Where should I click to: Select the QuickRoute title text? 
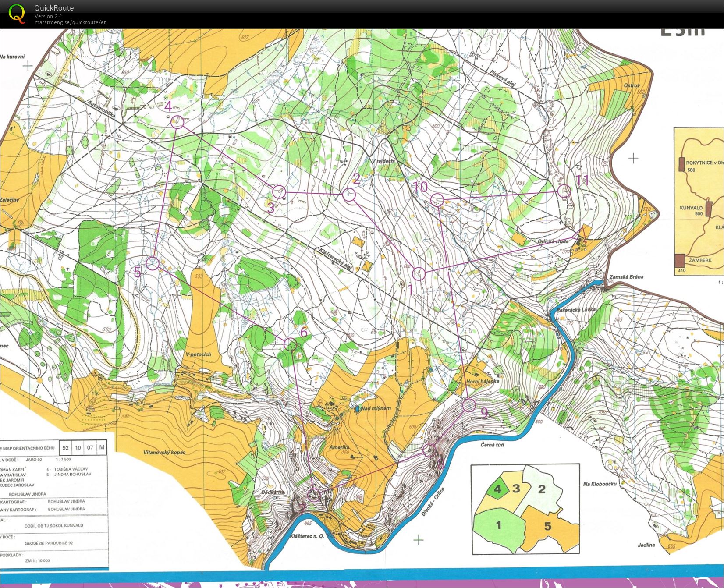[54, 8]
